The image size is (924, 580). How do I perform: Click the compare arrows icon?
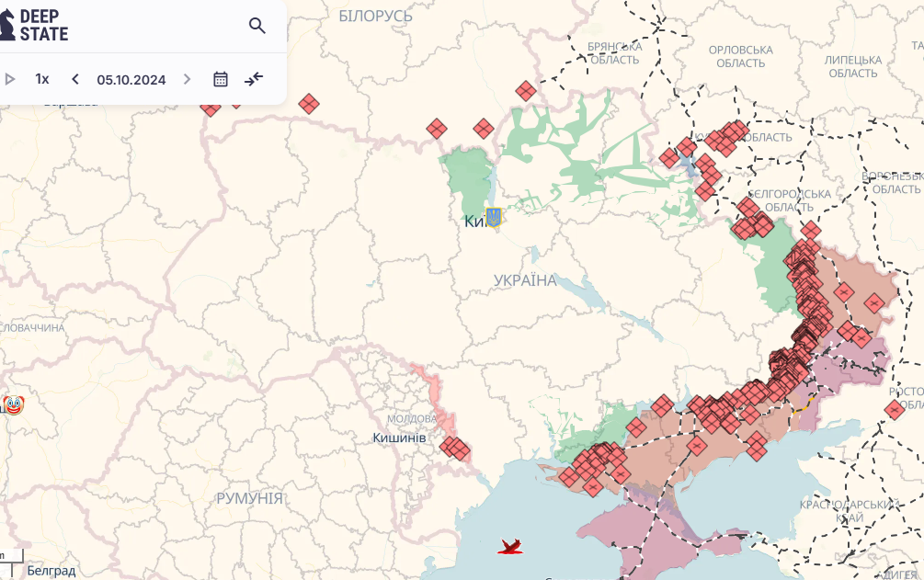tap(254, 79)
